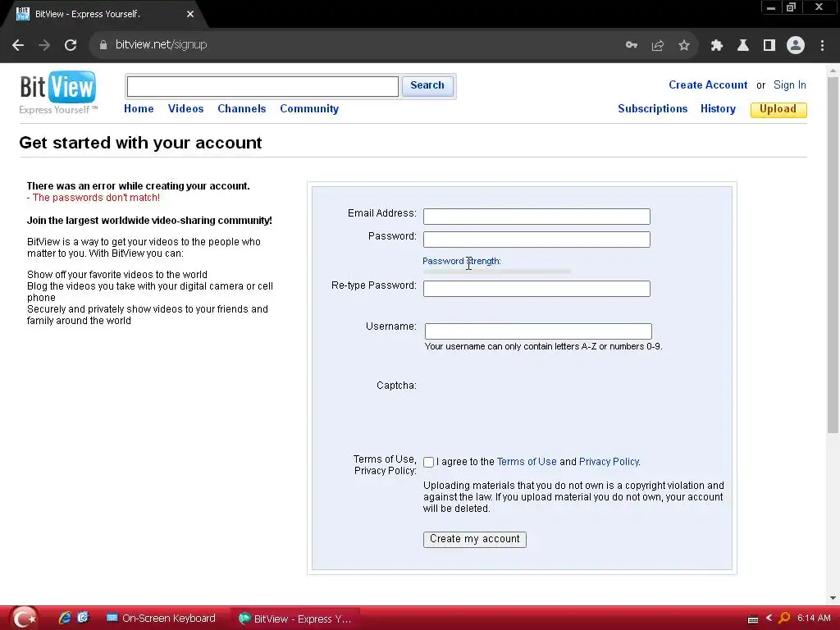The image size is (840, 630).
Task: Click the BitView logo
Action: (58, 92)
